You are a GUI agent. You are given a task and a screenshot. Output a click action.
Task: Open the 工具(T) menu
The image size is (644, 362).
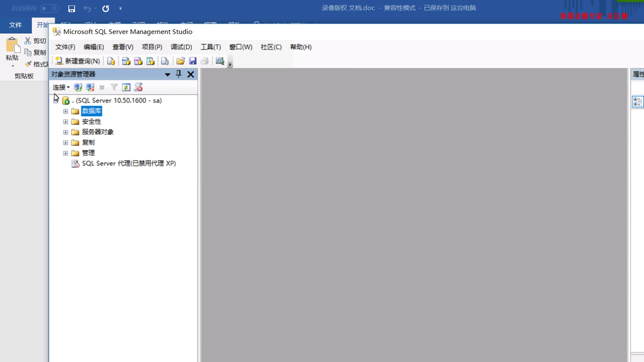pyautogui.click(x=210, y=47)
